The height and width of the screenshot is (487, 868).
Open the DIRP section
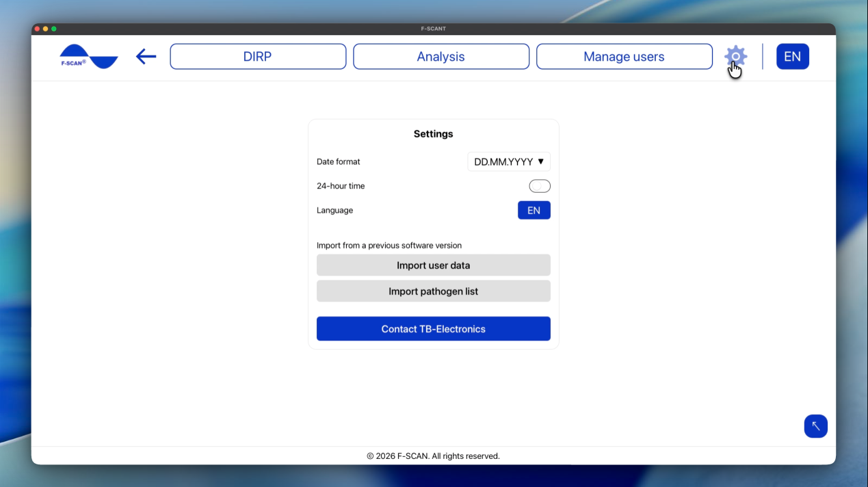coord(258,57)
